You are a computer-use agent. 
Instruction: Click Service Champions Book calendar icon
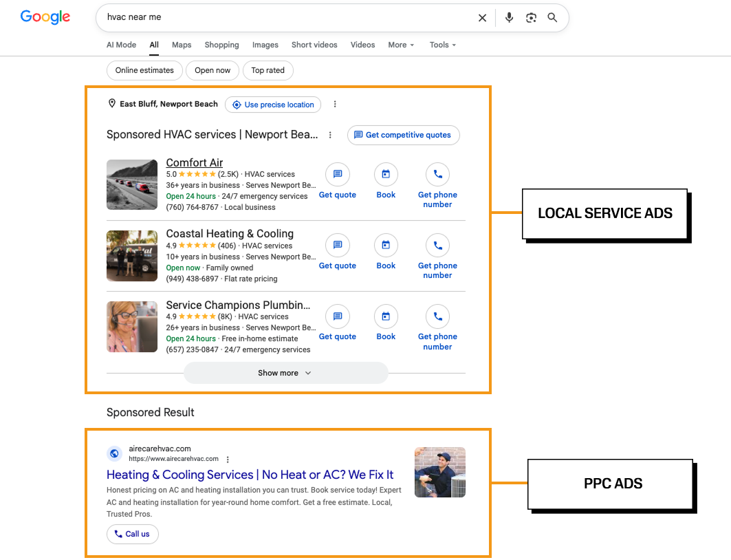click(386, 316)
